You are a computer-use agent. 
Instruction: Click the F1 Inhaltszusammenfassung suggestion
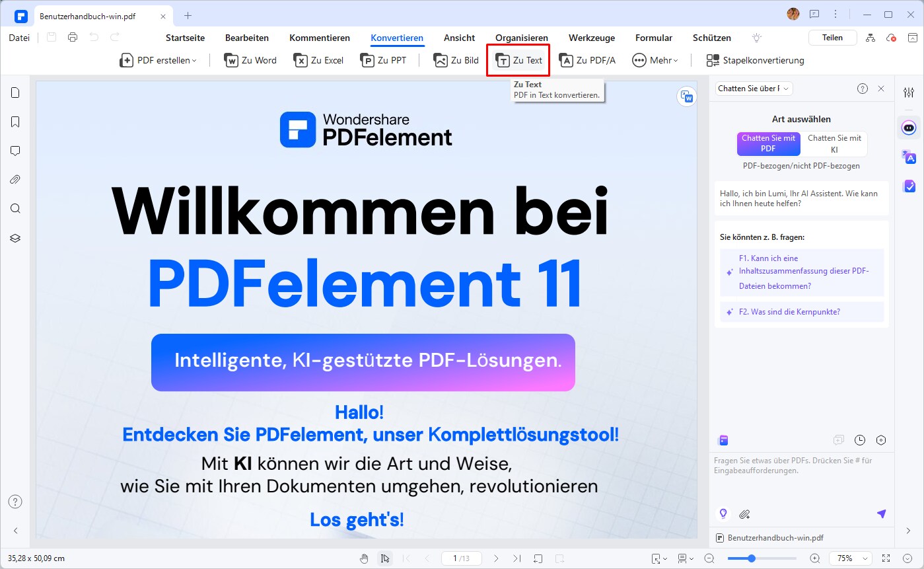802,272
